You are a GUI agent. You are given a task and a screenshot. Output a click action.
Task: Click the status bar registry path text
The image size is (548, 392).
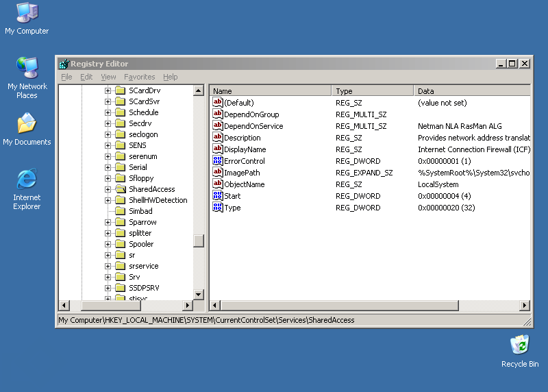pyautogui.click(x=206, y=320)
